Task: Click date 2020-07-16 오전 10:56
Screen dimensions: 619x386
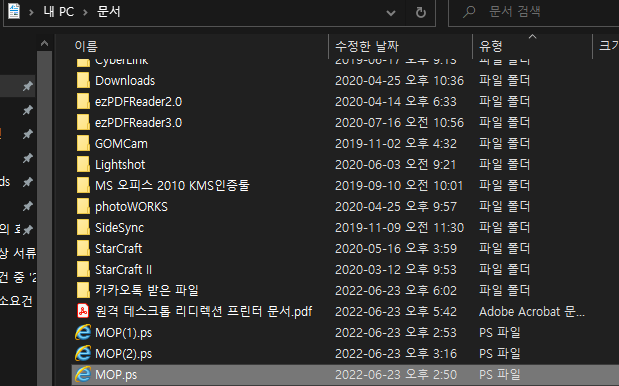Action: [x=400, y=122]
